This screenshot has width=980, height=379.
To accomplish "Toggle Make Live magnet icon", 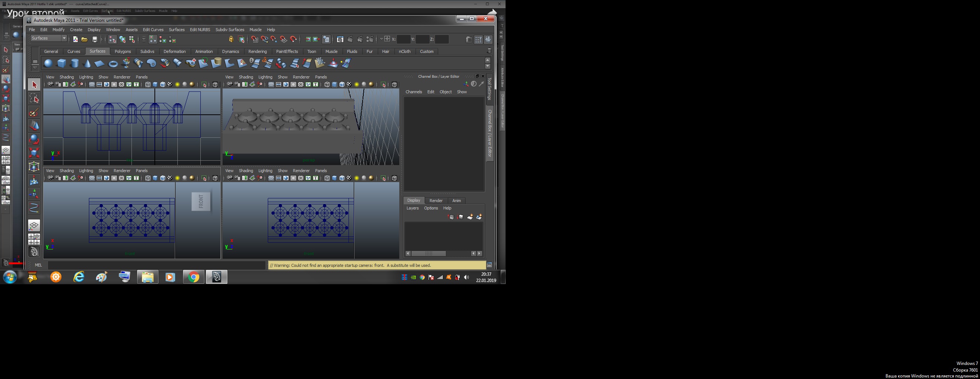I will [x=293, y=39].
